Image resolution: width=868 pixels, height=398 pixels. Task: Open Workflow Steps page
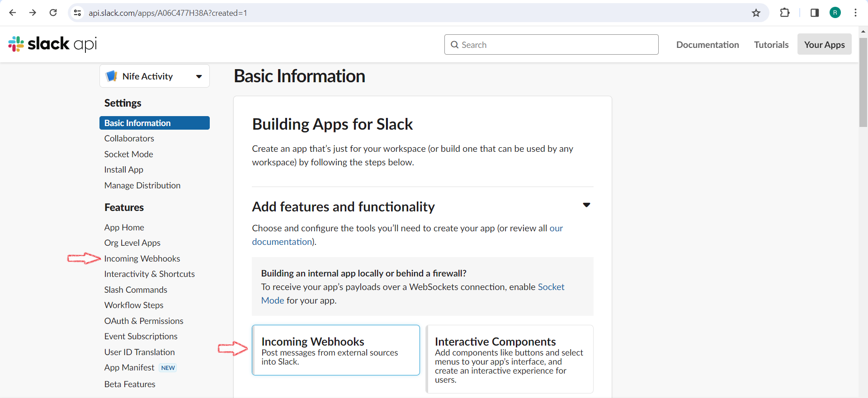pyautogui.click(x=134, y=305)
